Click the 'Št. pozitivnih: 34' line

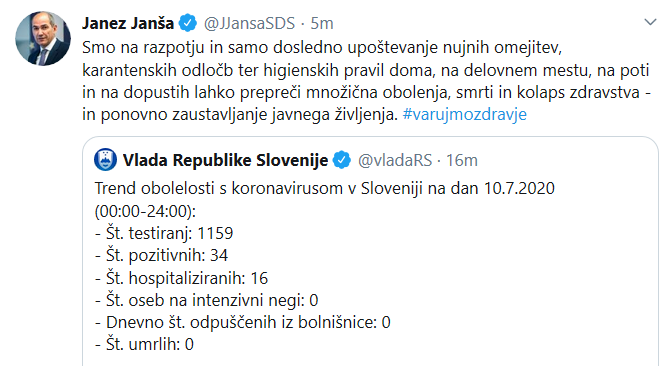161,255
